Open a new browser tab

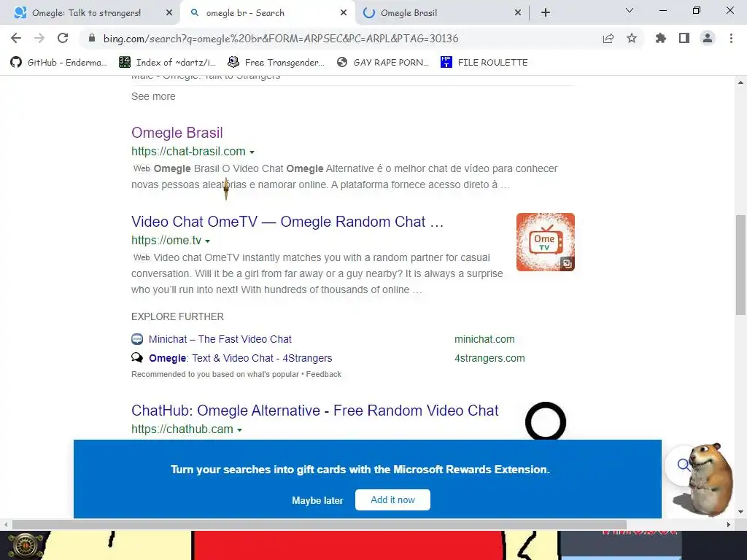(x=546, y=13)
